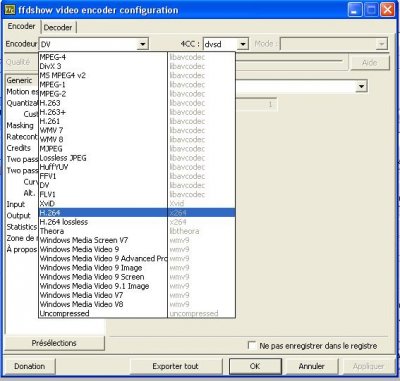Image resolution: width=400 pixels, height=381 pixels.
Task: Click the Annuler button
Action: point(311,366)
